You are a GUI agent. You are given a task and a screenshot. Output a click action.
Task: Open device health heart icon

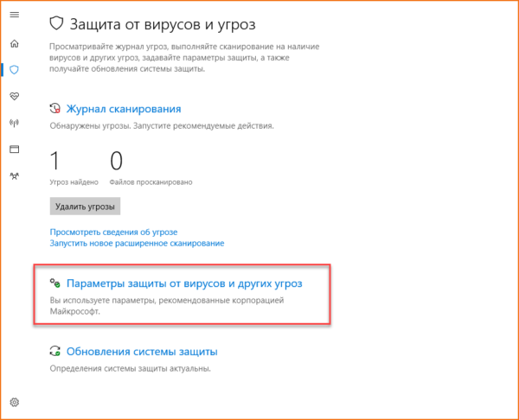coord(14,96)
